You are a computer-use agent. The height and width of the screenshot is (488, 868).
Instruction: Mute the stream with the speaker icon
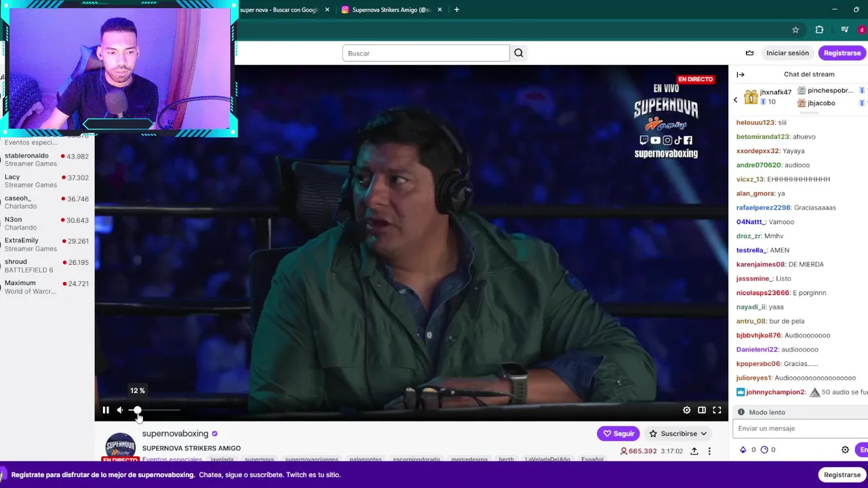point(120,410)
